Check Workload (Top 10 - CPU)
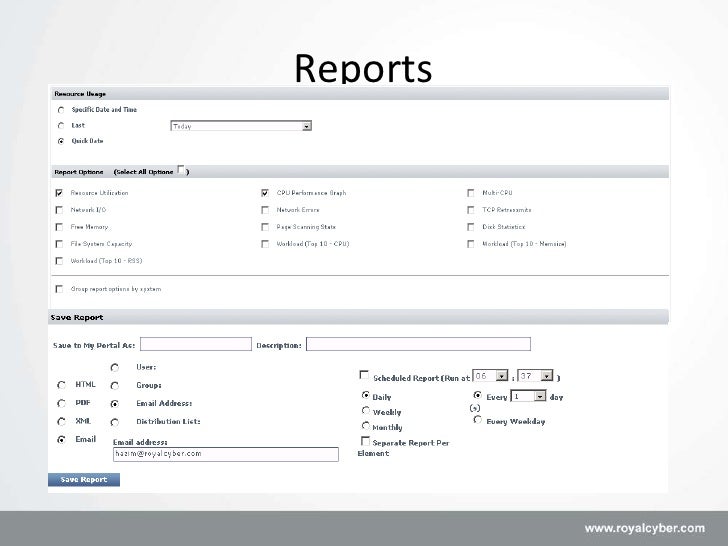The height and width of the screenshot is (546, 728). (x=265, y=244)
